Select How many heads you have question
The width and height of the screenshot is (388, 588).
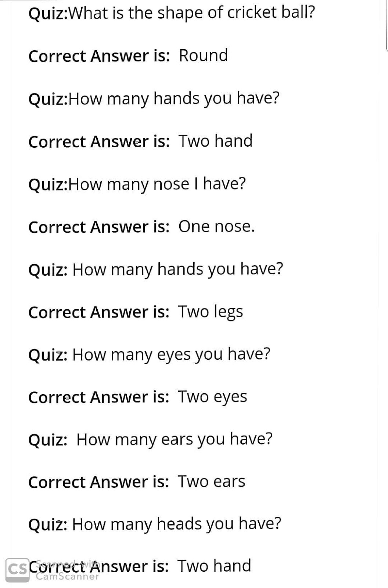click(155, 524)
